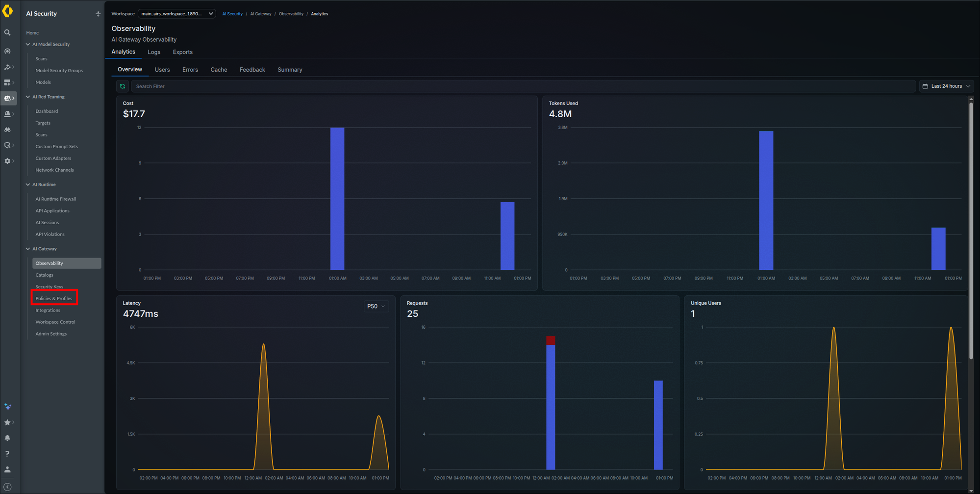
Task: Open Custom Prompt Sets in sidebar
Action: tap(56, 147)
